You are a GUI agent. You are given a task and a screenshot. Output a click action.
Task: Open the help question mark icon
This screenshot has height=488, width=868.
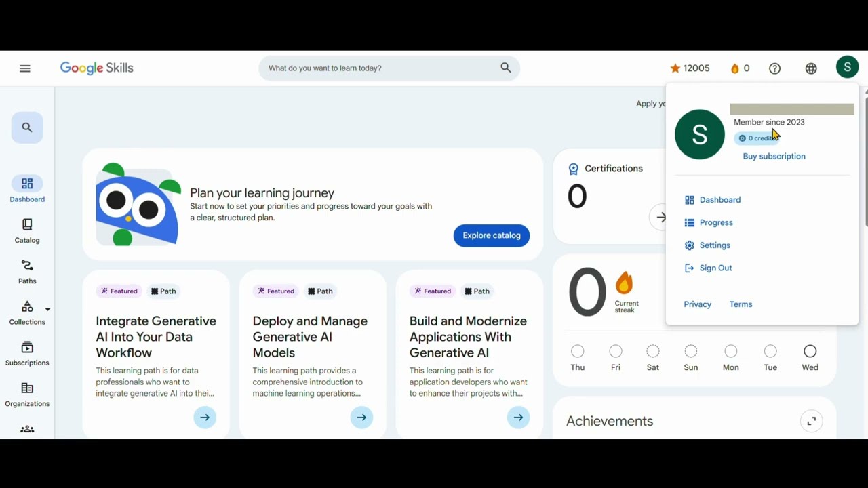coord(775,68)
